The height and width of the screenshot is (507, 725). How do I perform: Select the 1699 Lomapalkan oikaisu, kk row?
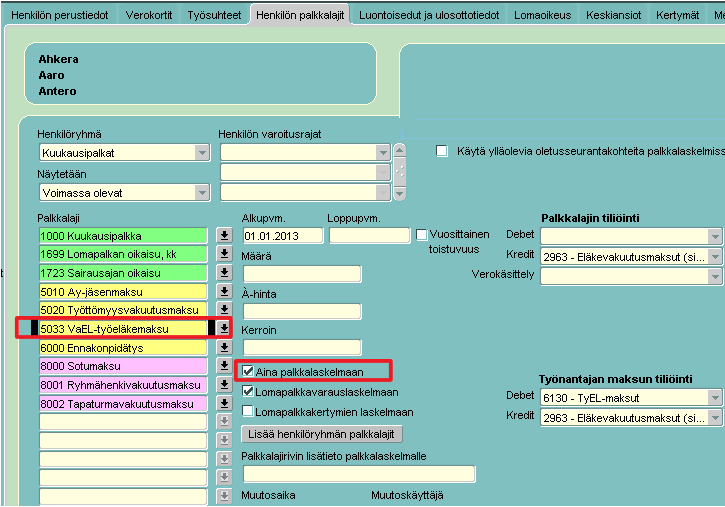(x=123, y=254)
